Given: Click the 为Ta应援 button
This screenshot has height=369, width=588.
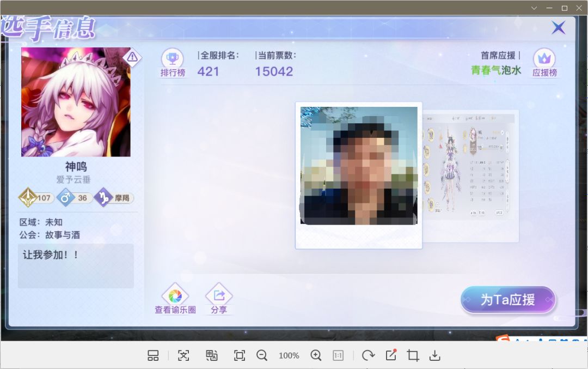Looking at the screenshot, I should click(508, 300).
